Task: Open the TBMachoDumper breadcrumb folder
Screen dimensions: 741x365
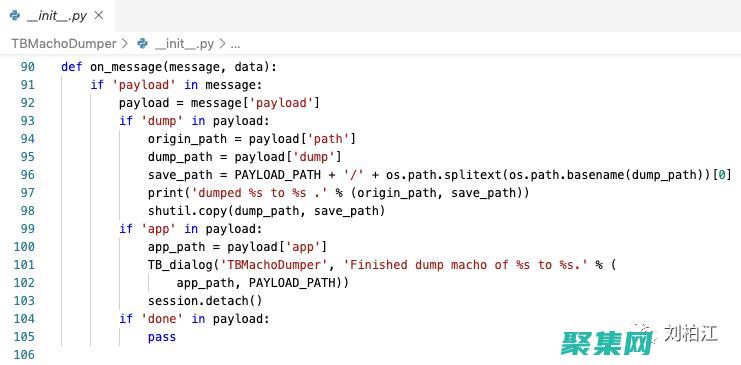Action: 64,44
